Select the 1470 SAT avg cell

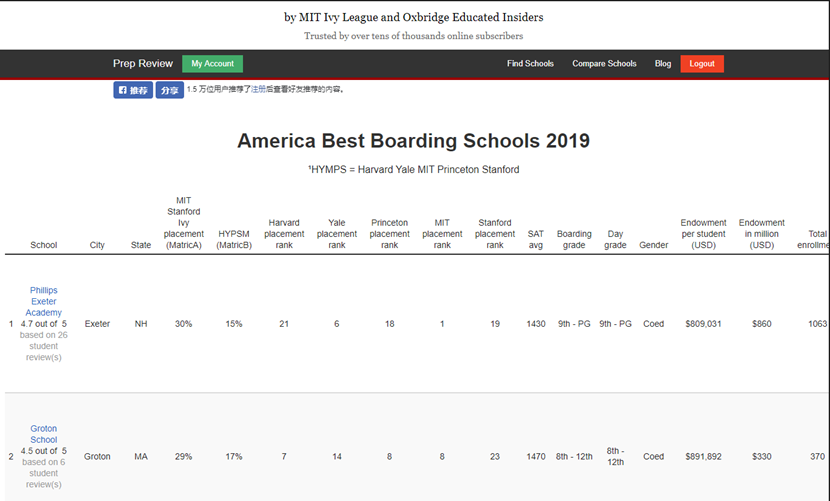(x=536, y=456)
